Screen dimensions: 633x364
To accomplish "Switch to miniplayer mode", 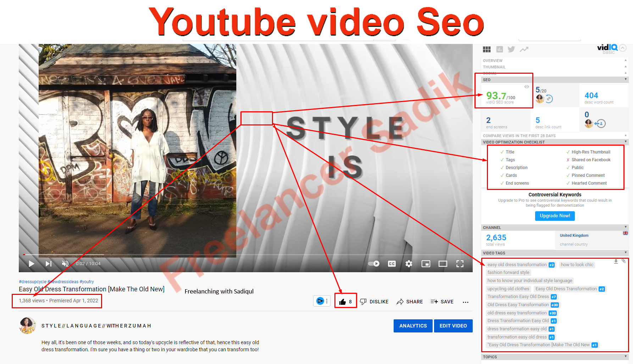I will (x=426, y=264).
